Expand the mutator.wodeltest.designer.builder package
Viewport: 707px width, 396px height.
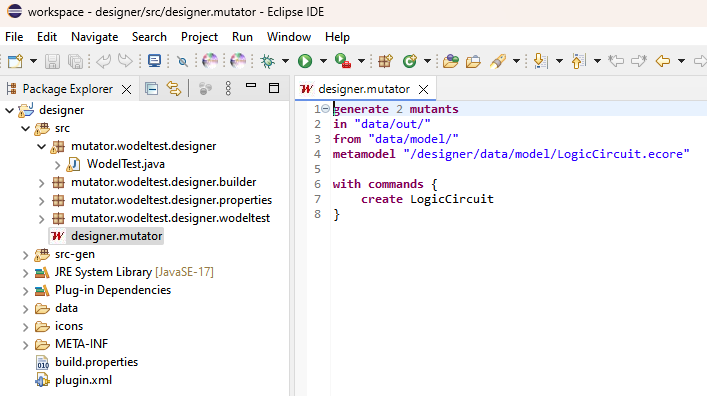coord(41,183)
